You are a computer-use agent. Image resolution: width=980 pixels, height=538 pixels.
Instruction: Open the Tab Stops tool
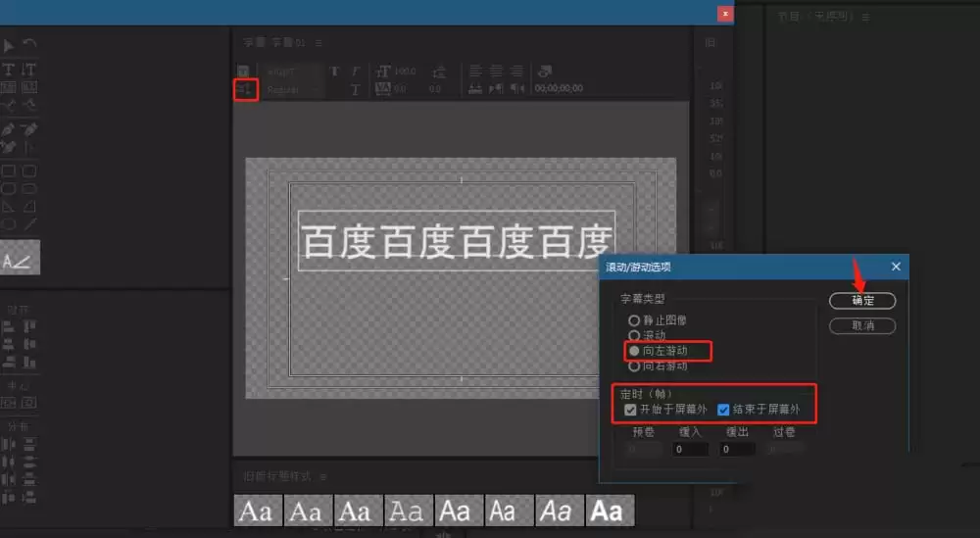coord(475,89)
